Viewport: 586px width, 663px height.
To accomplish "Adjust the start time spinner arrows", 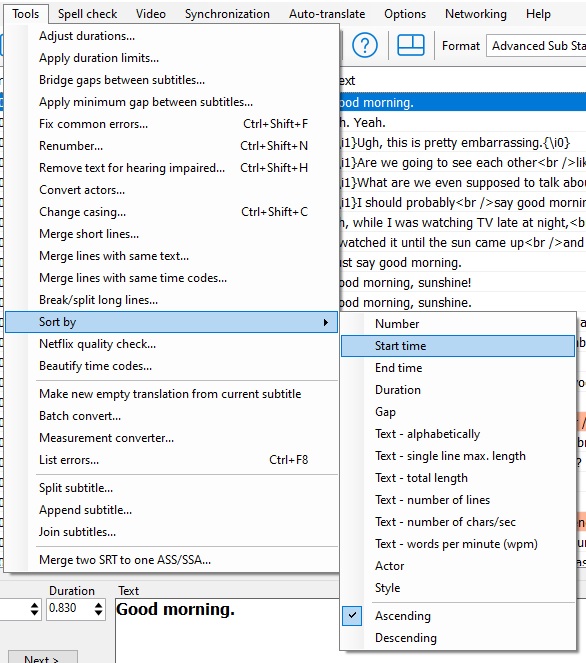I will (35, 609).
